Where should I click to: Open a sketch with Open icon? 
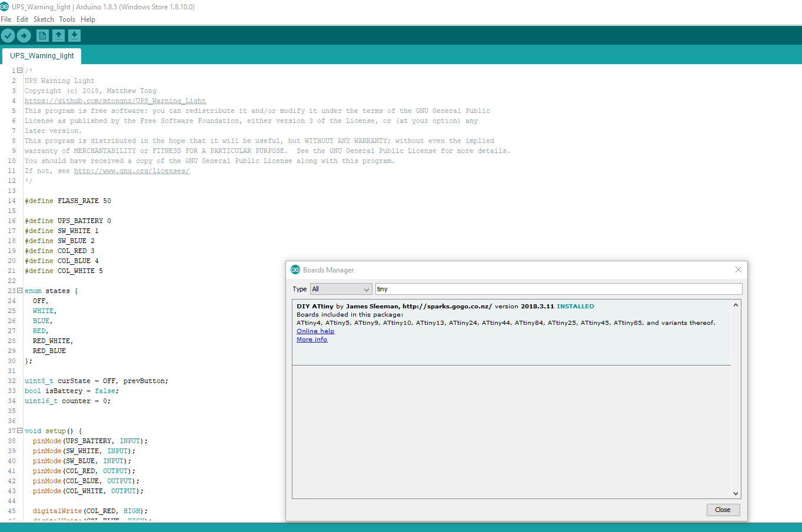58,36
